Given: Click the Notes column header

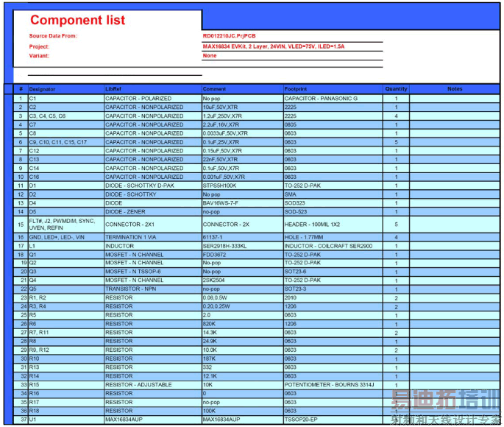Looking at the screenshot, I should 455,89.
